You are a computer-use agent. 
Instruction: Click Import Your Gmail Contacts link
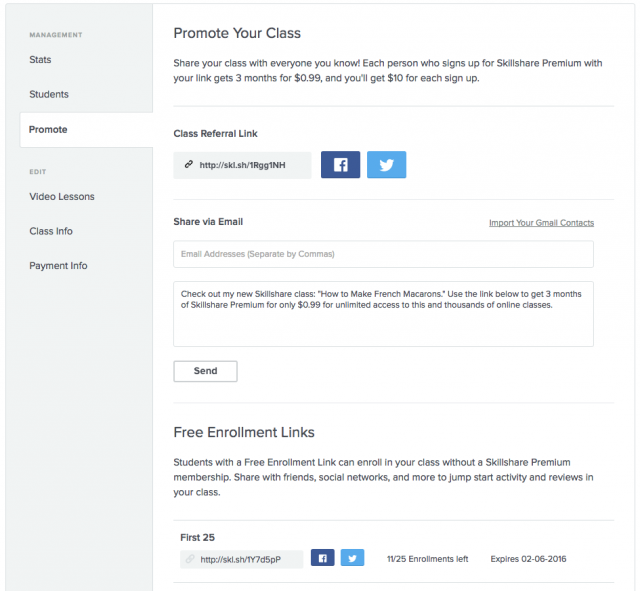(x=541, y=223)
